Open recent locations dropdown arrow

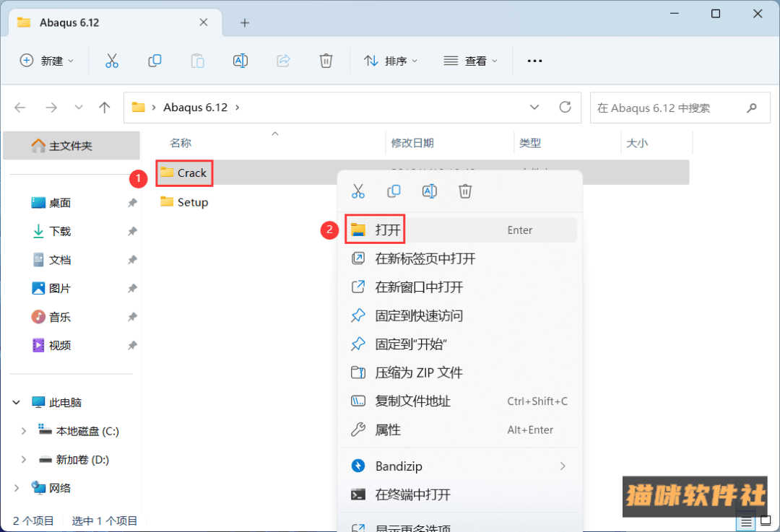79,108
